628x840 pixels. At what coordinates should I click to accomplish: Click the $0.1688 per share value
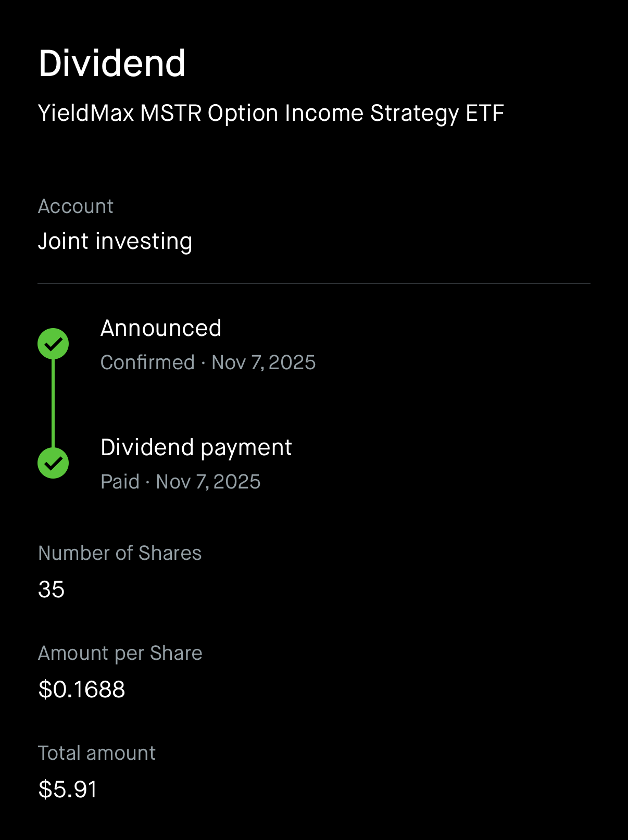tap(82, 689)
